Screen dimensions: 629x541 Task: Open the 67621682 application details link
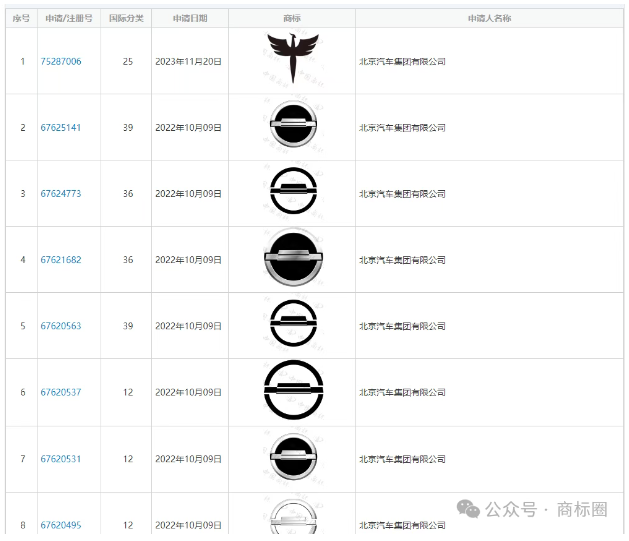pos(61,260)
